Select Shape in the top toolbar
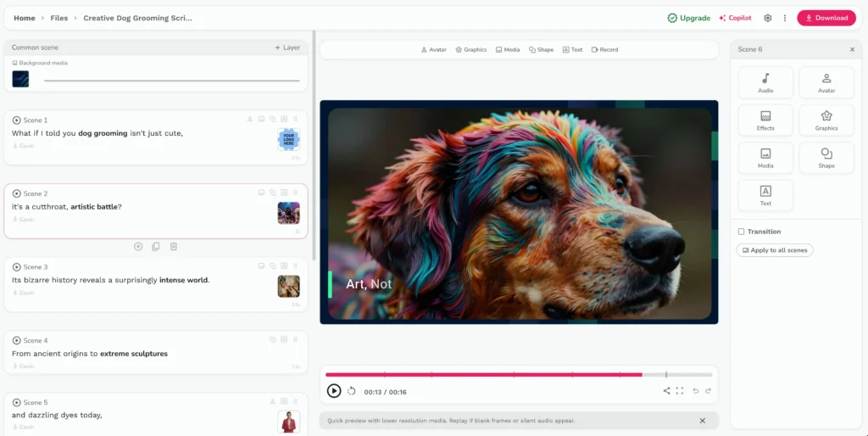Screen dimensions: 868x436 click(541, 49)
